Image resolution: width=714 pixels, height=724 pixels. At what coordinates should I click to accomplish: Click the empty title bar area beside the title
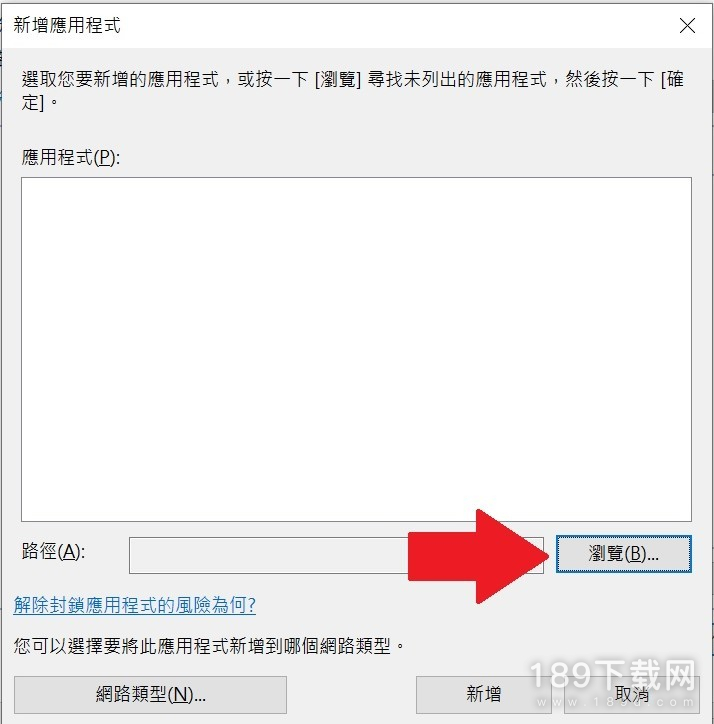pos(397,26)
